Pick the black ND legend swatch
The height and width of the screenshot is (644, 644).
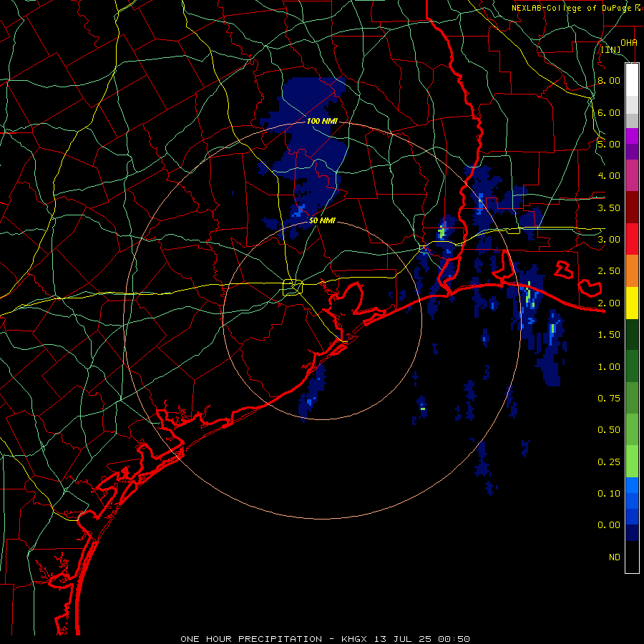click(632, 557)
